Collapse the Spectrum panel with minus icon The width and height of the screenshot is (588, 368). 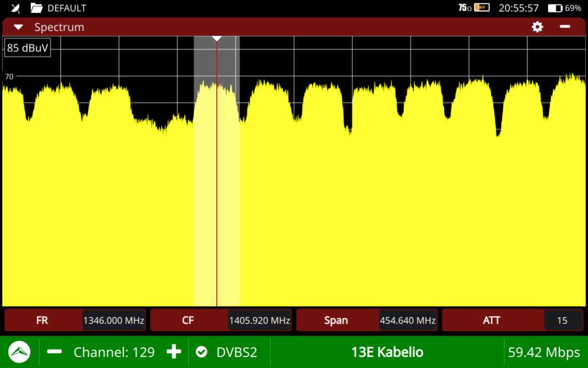pyautogui.click(x=565, y=27)
